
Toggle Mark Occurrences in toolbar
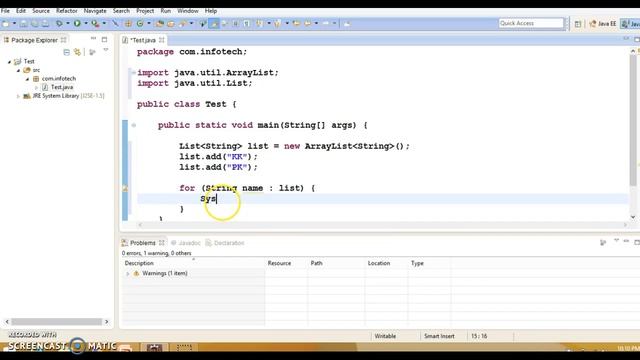(x=214, y=24)
